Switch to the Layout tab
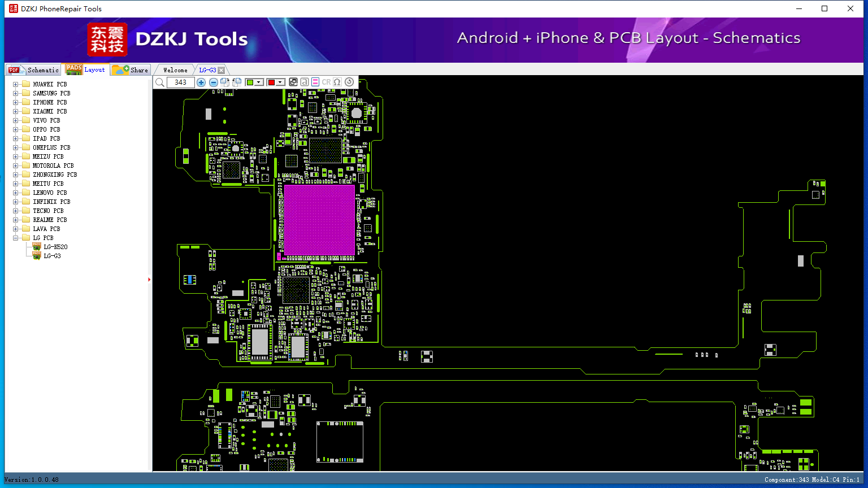Viewport: 868px width, 488px height. [86, 69]
